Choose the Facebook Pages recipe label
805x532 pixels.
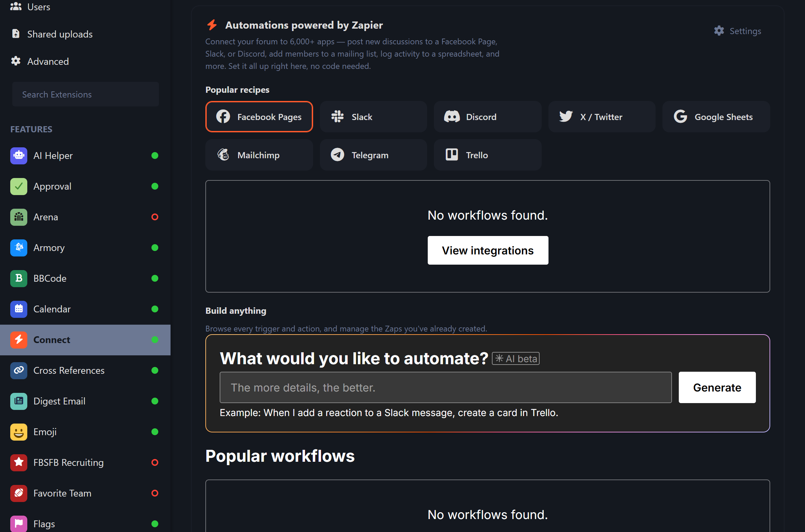click(x=269, y=117)
